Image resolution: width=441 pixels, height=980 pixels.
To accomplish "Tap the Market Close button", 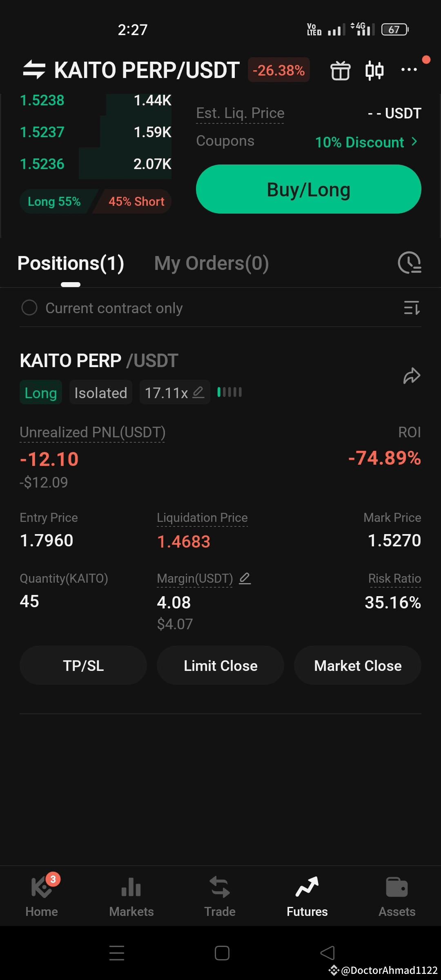I will [x=358, y=666].
